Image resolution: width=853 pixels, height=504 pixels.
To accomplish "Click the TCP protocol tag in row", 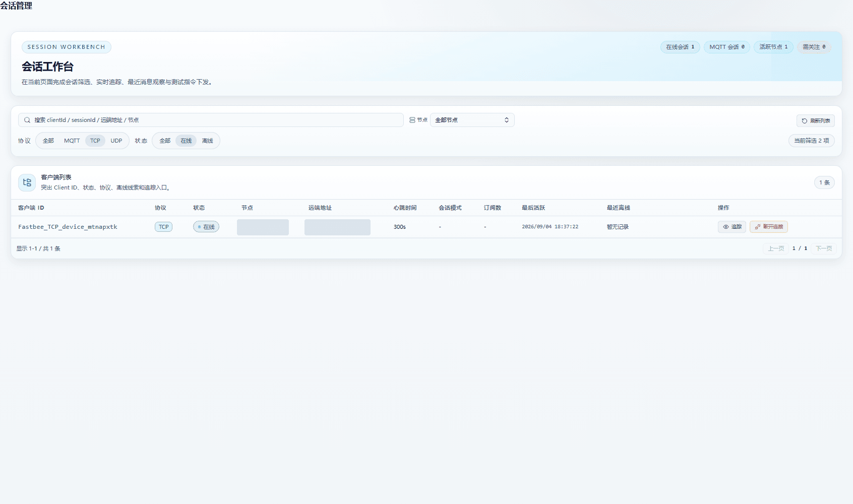I will point(164,227).
